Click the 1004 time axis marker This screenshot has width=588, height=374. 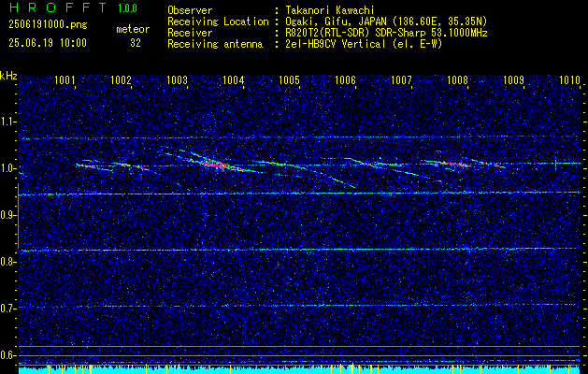234,79
